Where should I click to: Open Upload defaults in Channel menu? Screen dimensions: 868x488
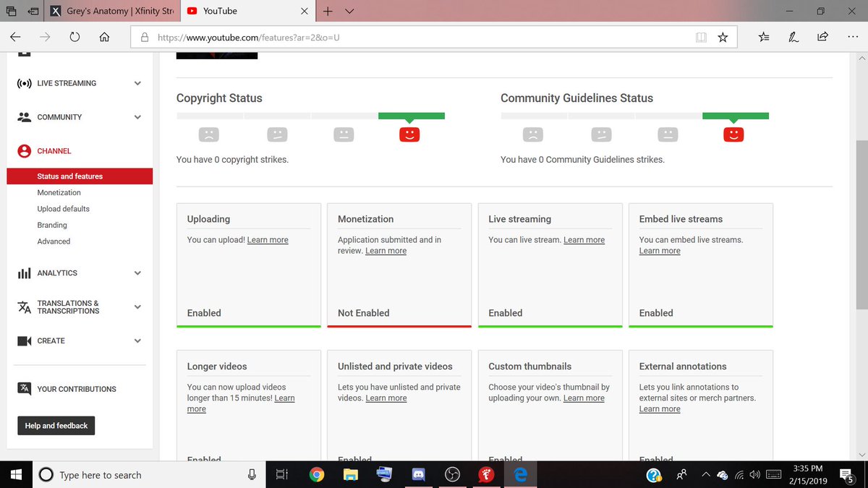click(63, 209)
